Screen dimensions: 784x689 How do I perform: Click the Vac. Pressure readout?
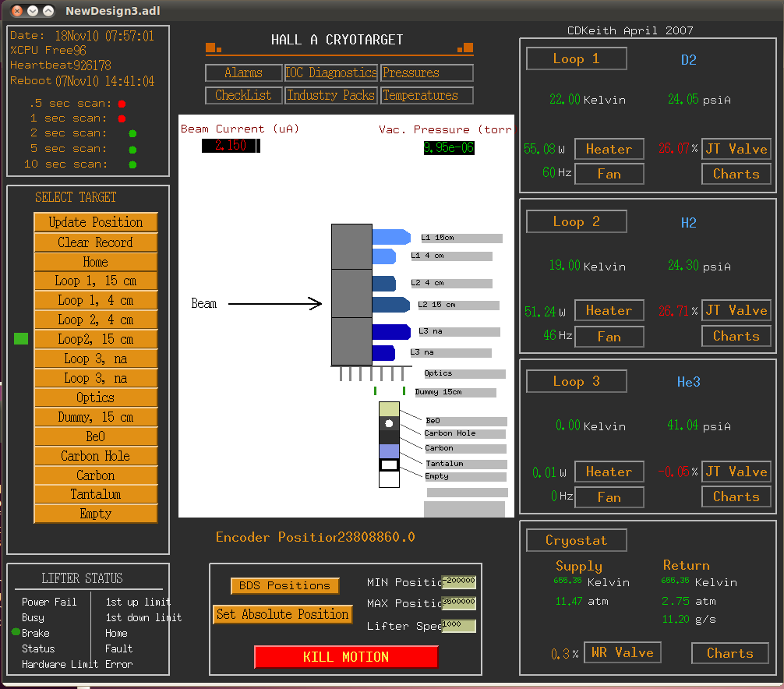449,147
